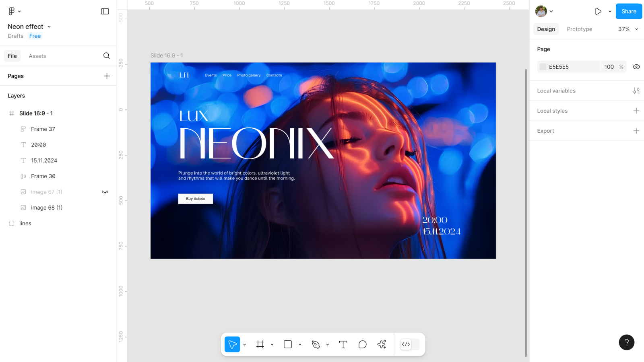Select the Rectangle shape tool

(288, 344)
